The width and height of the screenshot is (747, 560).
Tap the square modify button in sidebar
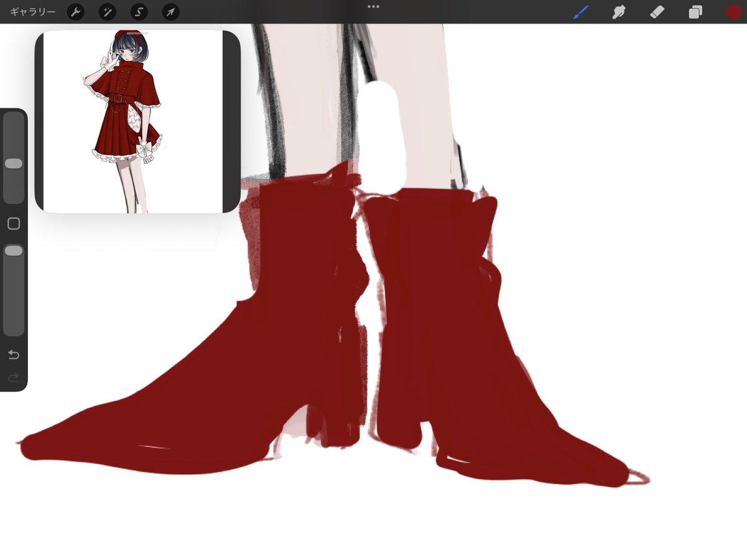coord(14,223)
